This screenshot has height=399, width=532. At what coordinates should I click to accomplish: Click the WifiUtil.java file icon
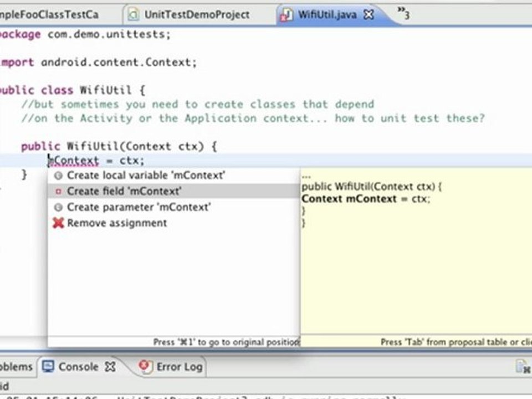(x=286, y=15)
